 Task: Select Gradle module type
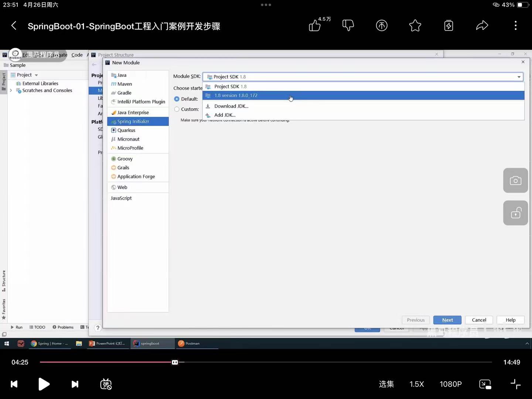138,93
